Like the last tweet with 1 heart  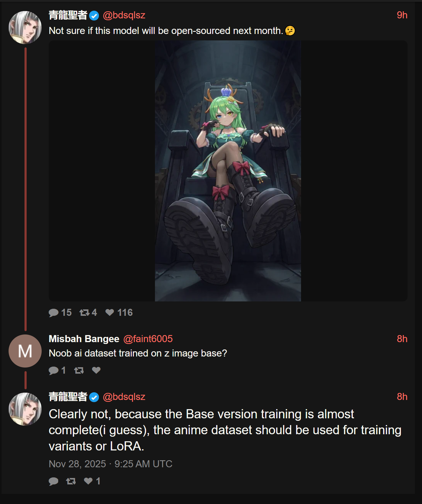click(88, 481)
